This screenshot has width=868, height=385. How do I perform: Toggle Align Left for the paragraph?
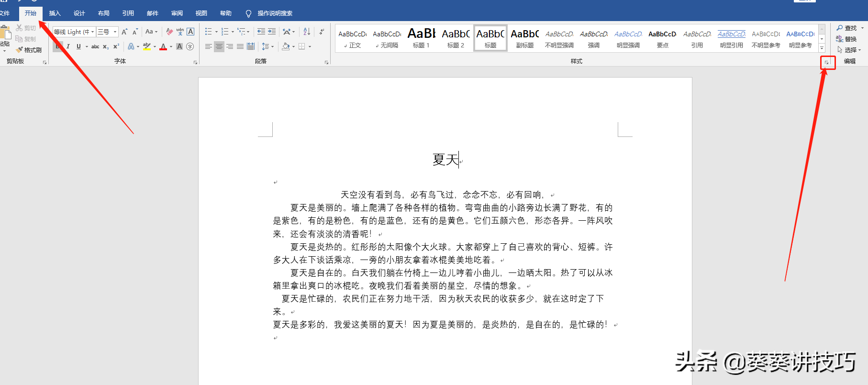[x=209, y=46]
